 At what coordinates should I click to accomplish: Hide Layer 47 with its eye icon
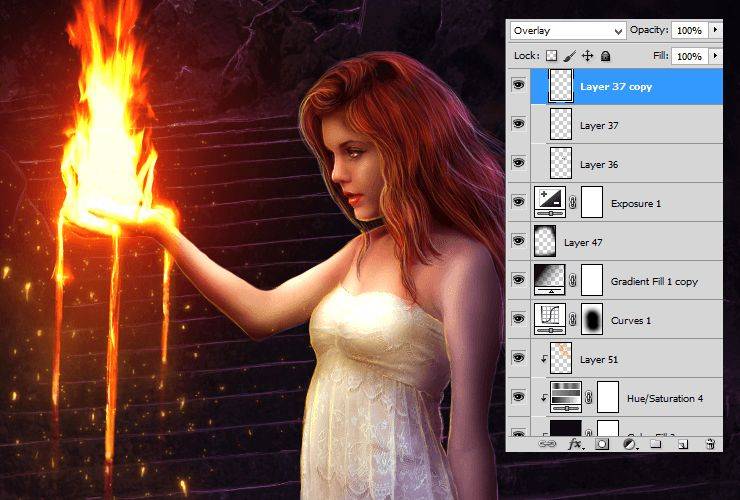518,241
